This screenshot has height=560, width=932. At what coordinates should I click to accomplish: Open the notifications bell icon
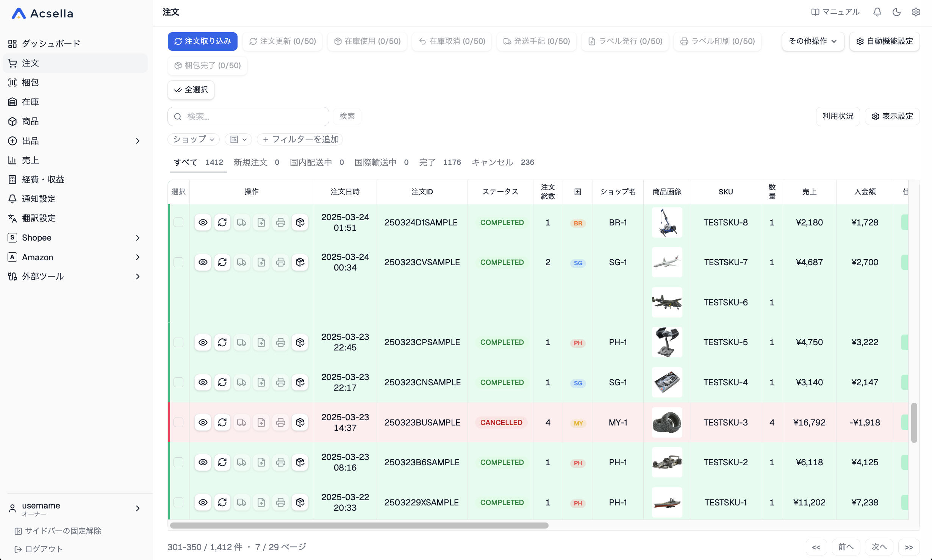click(877, 12)
